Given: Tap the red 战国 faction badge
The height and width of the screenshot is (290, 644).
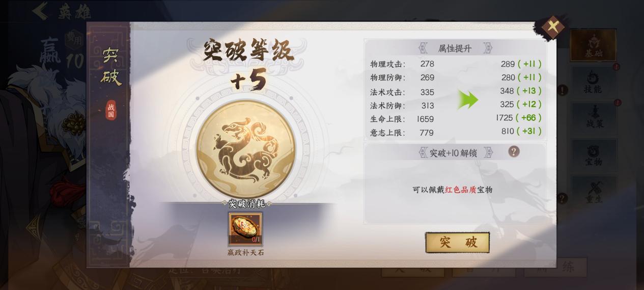Looking at the screenshot, I should 111,110.
